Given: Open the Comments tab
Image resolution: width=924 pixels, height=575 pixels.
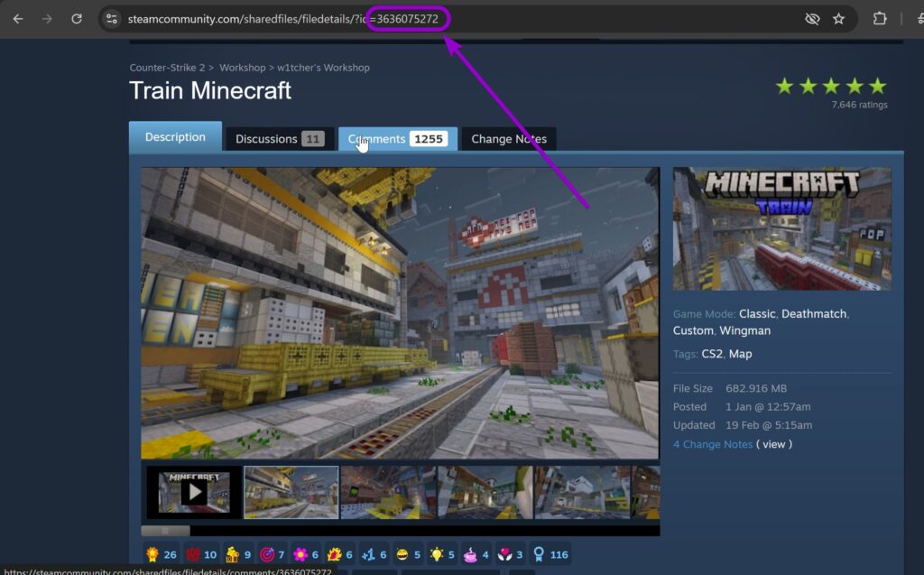Looking at the screenshot, I should coord(397,139).
